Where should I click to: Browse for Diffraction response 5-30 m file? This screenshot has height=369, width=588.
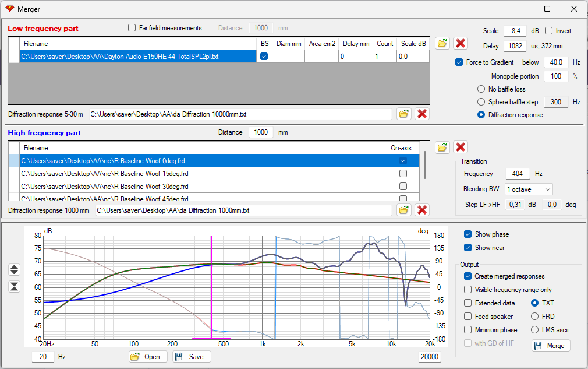[403, 114]
